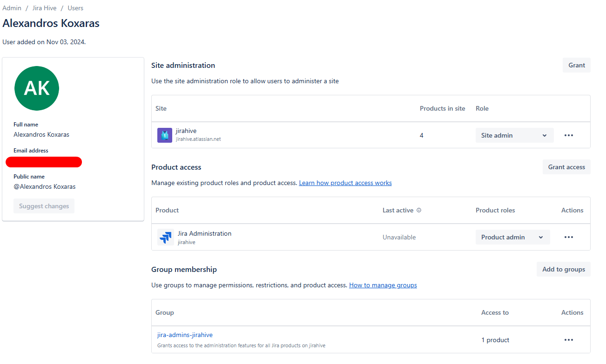The height and width of the screenshot is (364, 606).
Task: Open How to manage groups link
Action: [x=383, y=285]
